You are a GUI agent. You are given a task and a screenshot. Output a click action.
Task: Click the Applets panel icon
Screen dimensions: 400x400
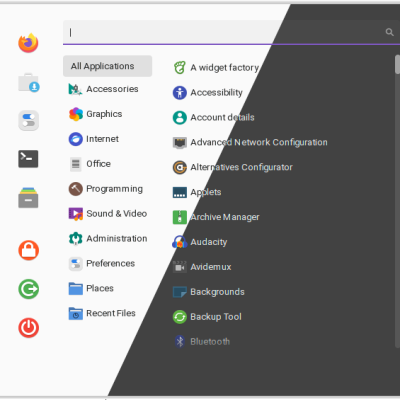[180, 192]
